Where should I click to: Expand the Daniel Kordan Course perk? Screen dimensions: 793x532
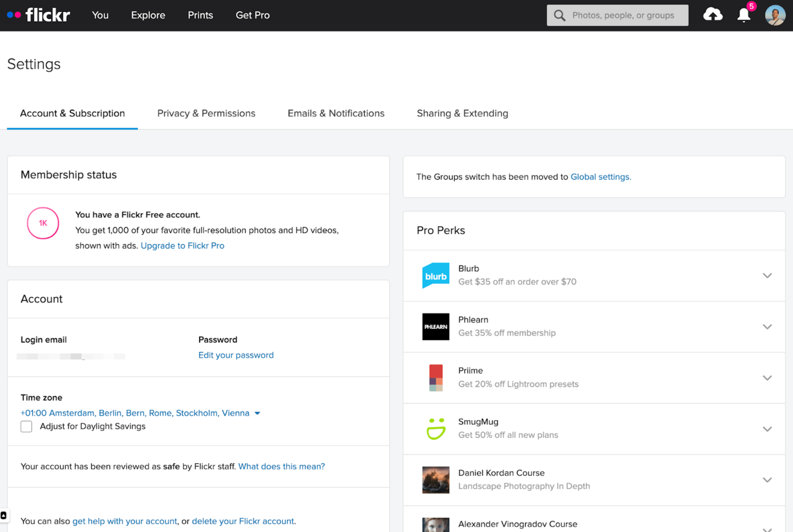767,480
